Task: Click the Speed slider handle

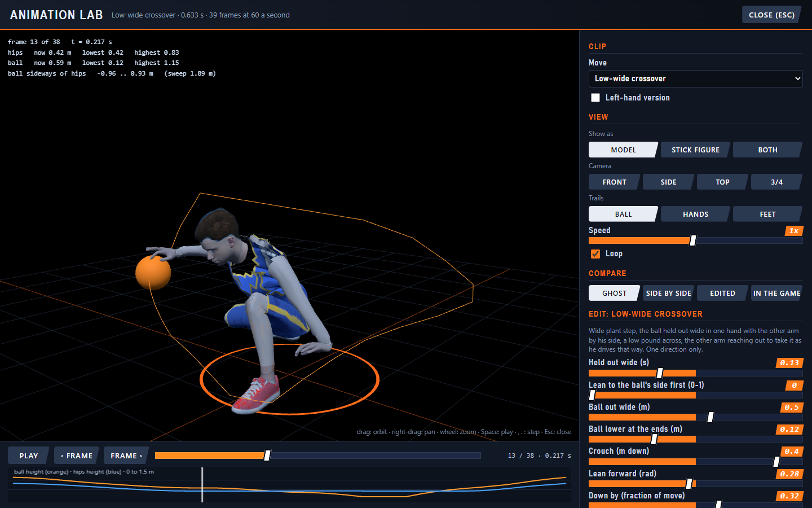Action: [x=693, y=240]
